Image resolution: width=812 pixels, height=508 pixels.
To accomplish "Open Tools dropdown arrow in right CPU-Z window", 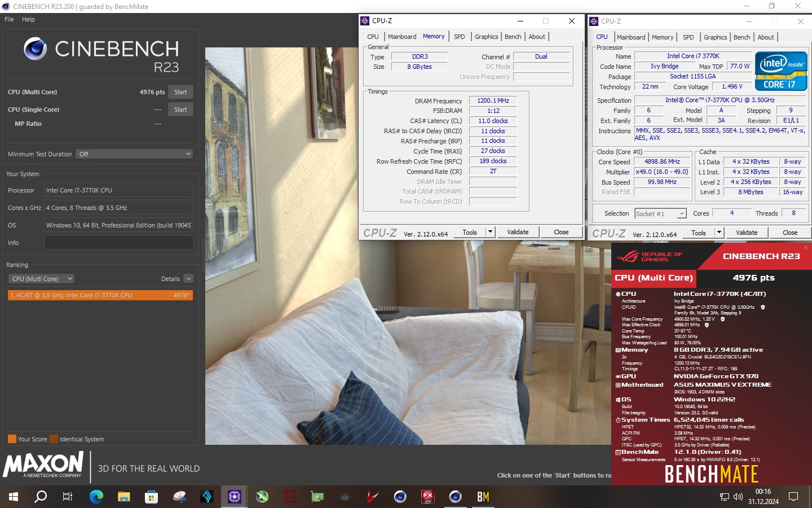I will pyautogui.click(x=720, y=233).
